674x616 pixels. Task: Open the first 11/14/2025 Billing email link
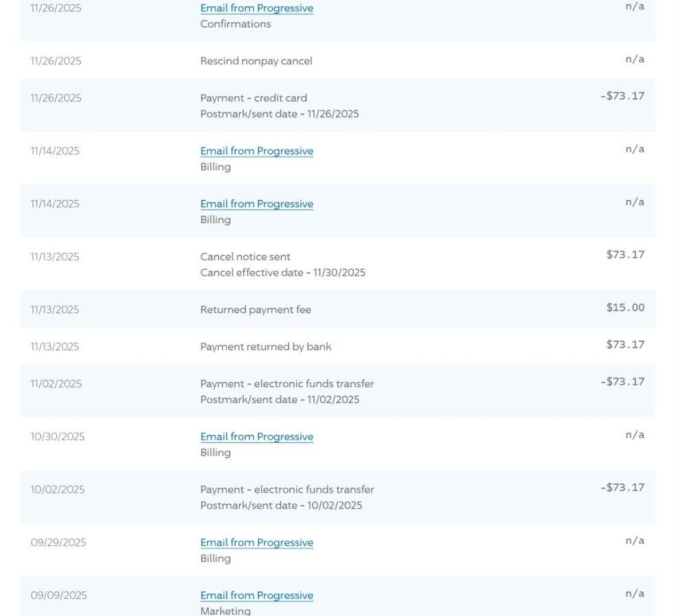coord(256,151)
